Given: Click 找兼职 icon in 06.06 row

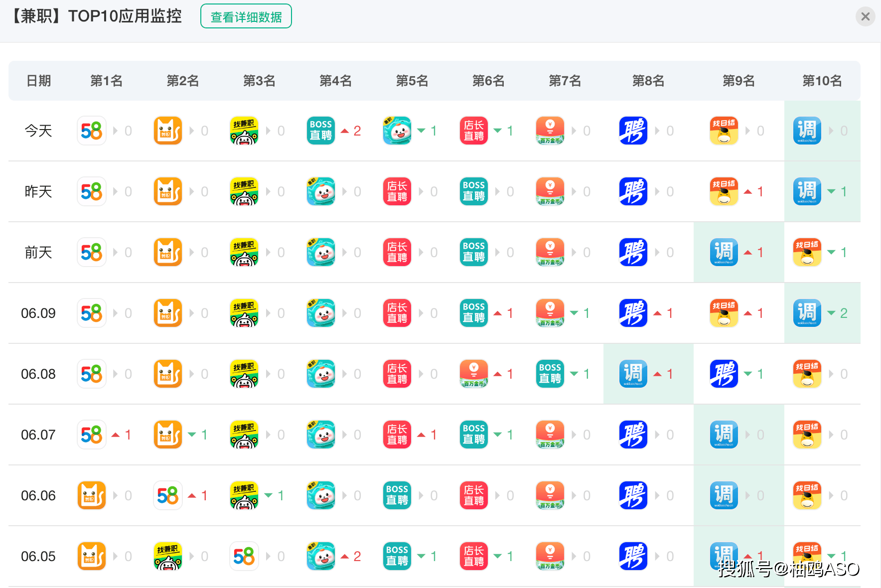Looking at the screenshot, I should point(244,495).
